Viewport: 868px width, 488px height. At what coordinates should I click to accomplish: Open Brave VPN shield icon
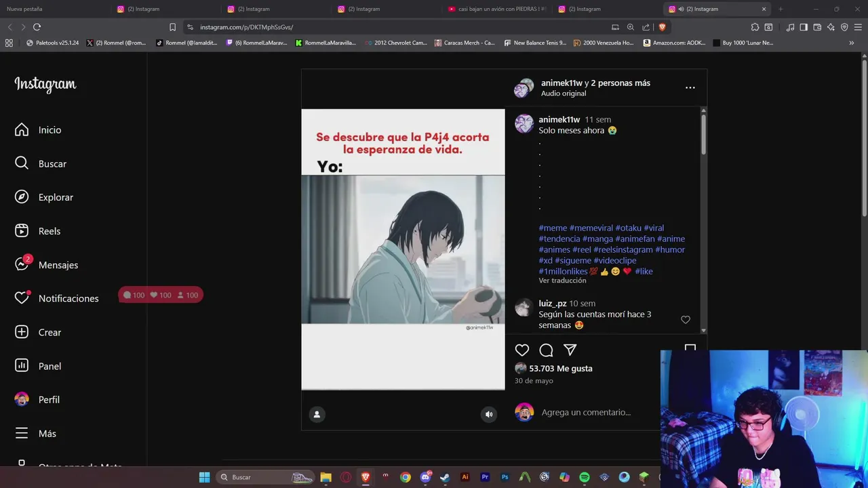844,27
